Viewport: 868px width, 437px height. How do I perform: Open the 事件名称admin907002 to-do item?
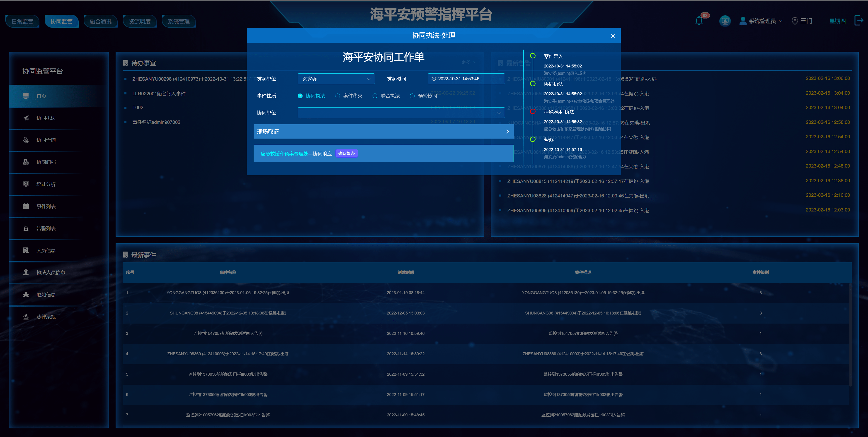point(156,122)
